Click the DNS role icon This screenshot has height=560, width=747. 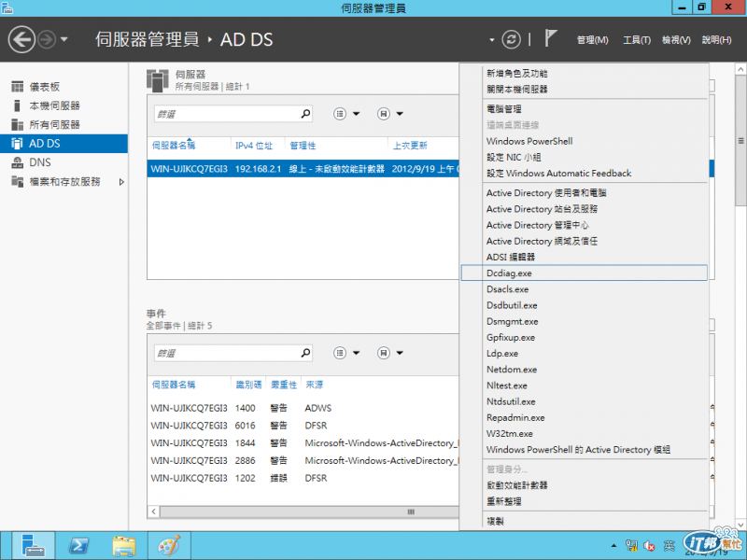(x=17, y=162)
